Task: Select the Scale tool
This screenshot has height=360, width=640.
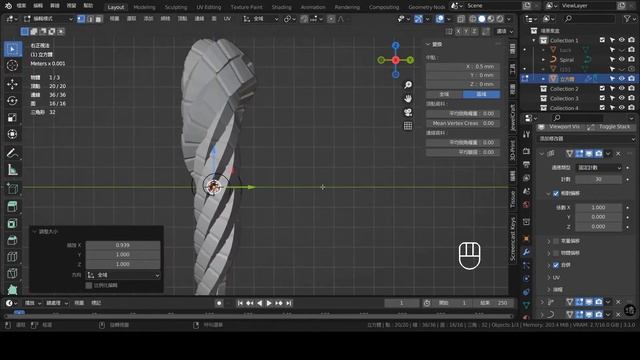Action: [x=12, y=118]
